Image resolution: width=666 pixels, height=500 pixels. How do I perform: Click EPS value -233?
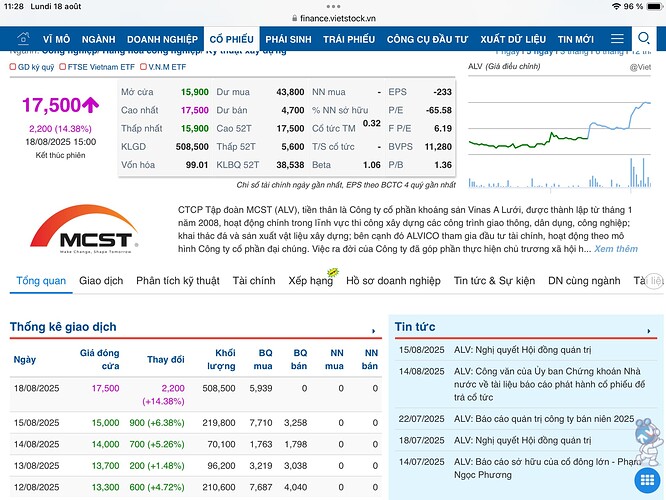click(x=442, y=92)
